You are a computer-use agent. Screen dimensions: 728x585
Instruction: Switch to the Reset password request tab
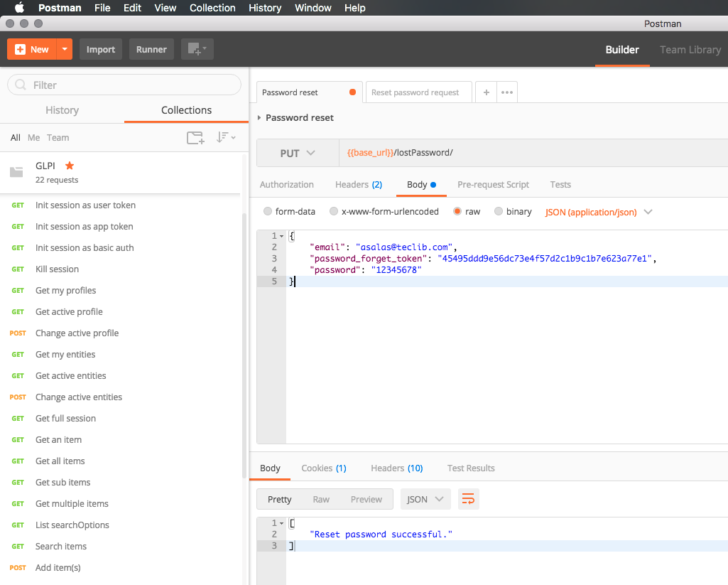pos(419,92)
